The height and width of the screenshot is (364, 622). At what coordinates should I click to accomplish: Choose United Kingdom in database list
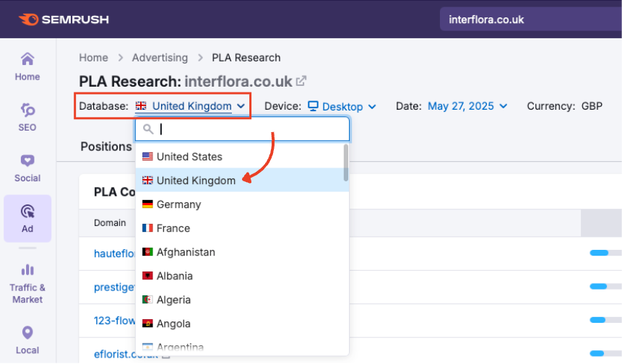(196, 181)
